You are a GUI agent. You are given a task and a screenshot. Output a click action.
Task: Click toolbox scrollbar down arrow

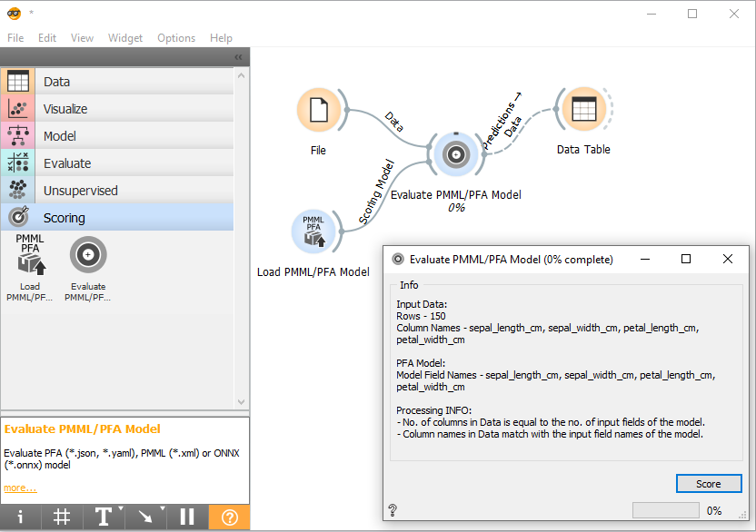point(241,402)
